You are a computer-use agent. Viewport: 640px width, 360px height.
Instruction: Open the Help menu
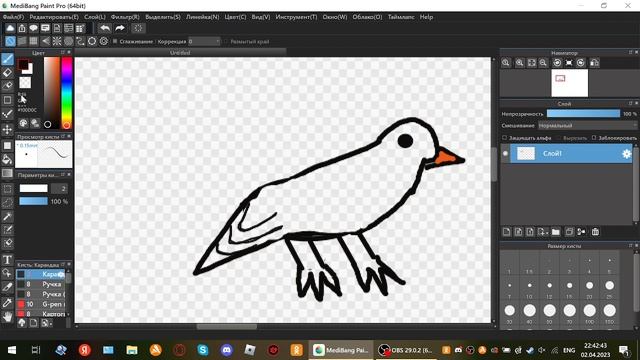[426, 17]
